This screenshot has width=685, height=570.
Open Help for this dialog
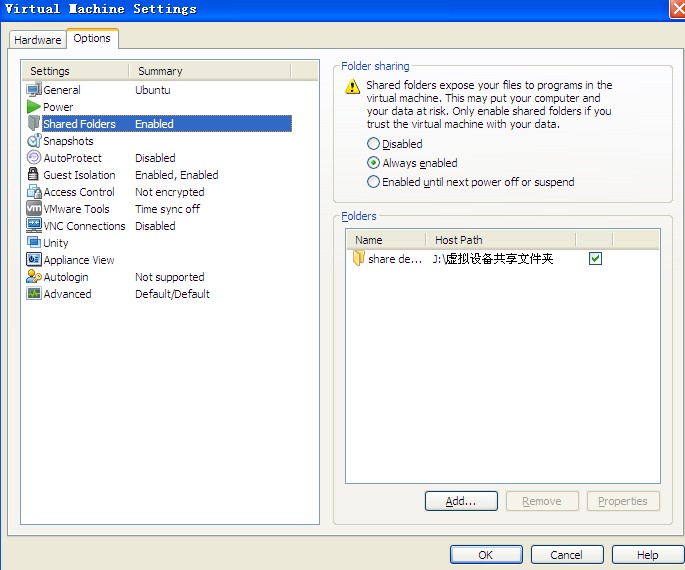(x=647, y=555)
